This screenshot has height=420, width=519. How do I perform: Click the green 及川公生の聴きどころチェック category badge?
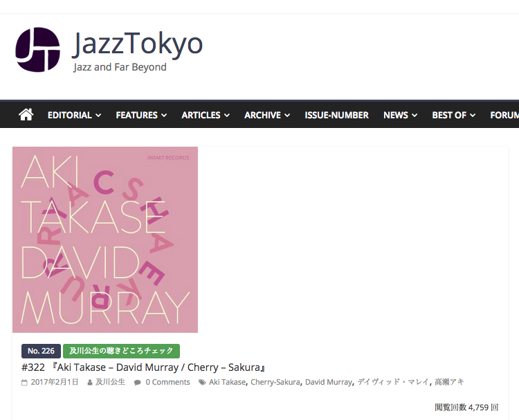tap(122, 351)
